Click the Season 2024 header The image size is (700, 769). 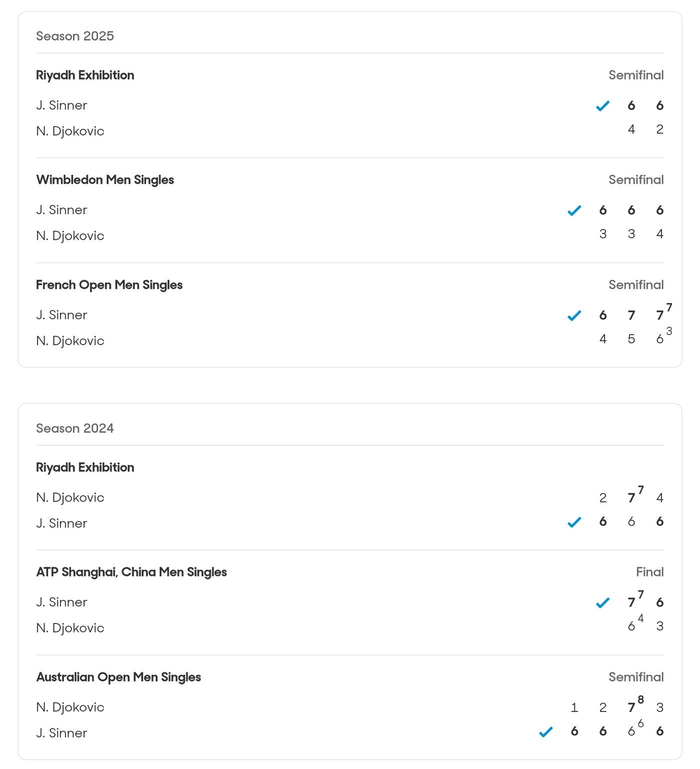pos(75,429)
